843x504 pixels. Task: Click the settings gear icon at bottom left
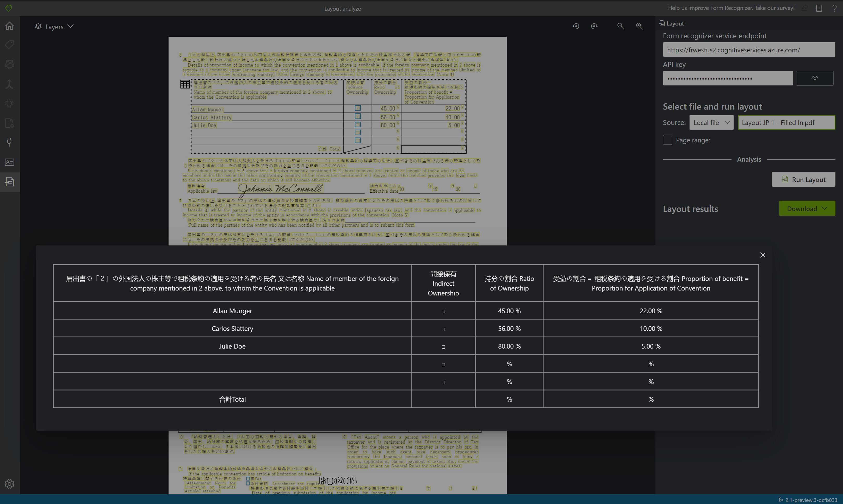[10, 484]
